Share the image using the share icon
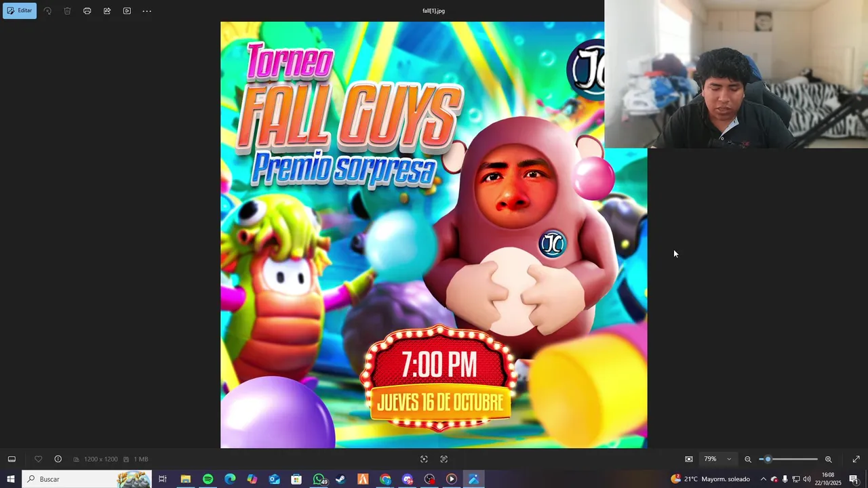This screenshot has height=488, width=868. click(x=107, y=11)
